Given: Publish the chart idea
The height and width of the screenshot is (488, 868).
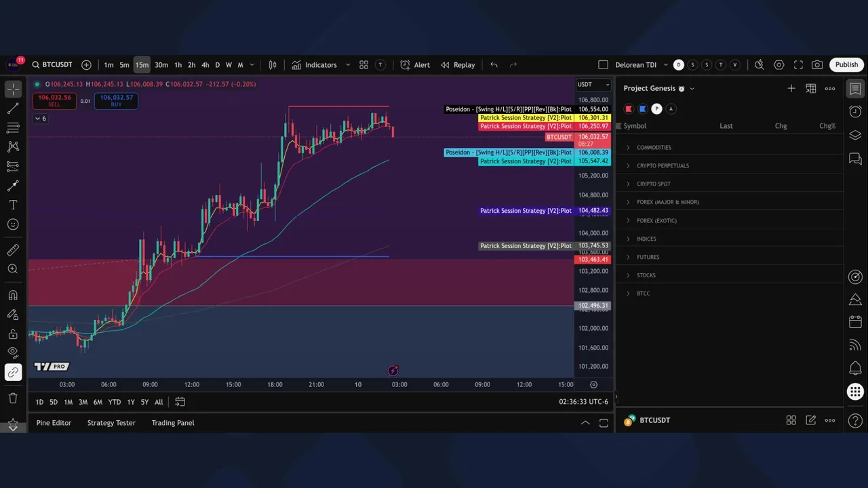Looking at the screenshot, I should 846,65.
